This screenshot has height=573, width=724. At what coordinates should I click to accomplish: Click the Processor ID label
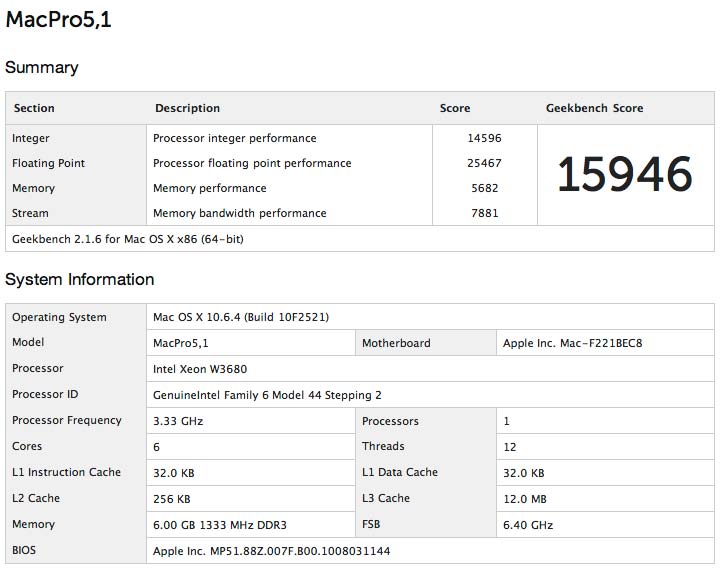[45, 394]
